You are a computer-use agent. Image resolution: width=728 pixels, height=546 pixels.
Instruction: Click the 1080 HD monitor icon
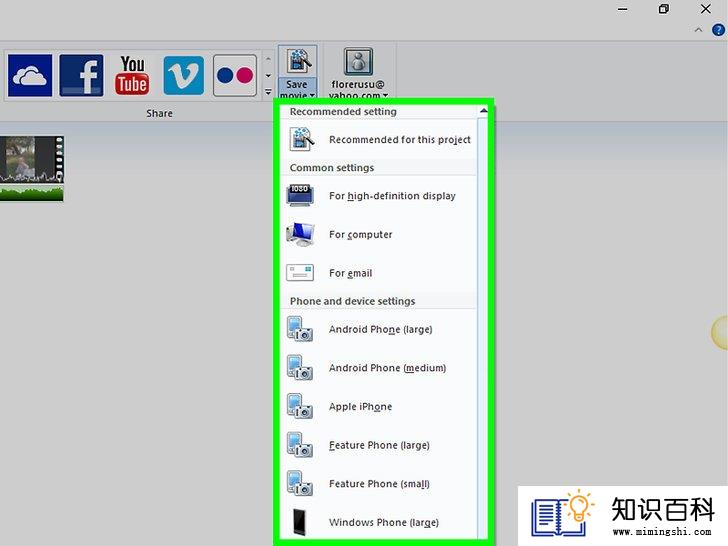300,195
